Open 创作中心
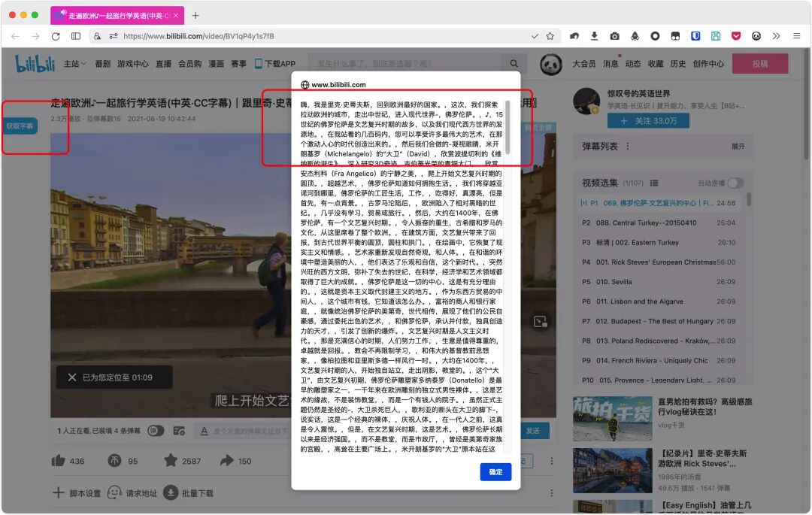This screenshot has width=812, height=515. click(708, 64)
